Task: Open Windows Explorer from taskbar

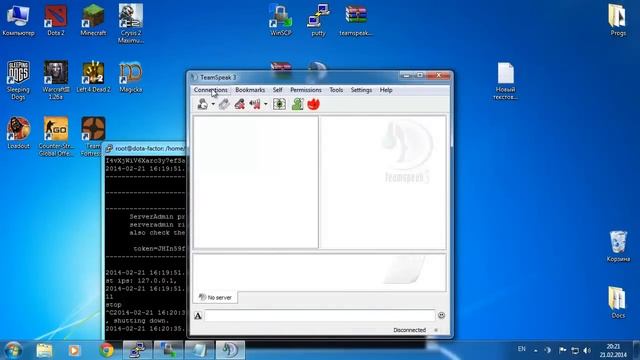Action: click(44, 350)
